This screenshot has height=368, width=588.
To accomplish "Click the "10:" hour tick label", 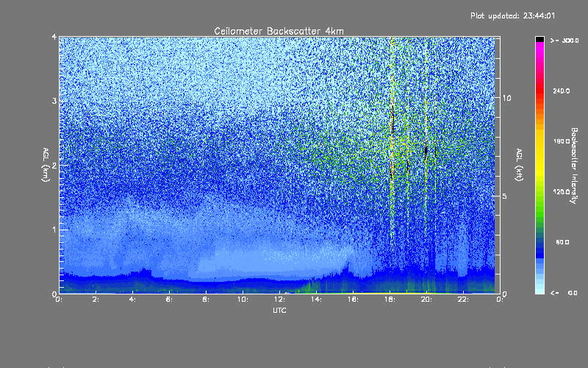I will tap(243, 300).
